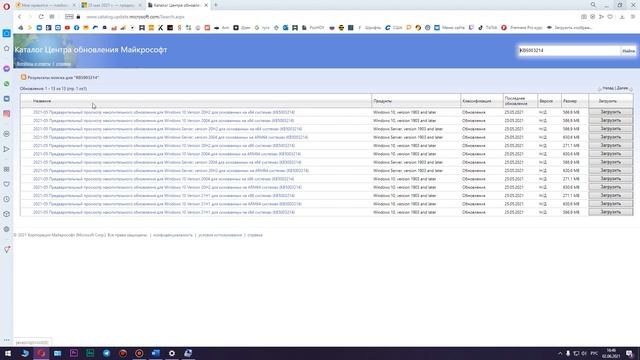
Task: Click Далее next page link
Action: (622, 88)
